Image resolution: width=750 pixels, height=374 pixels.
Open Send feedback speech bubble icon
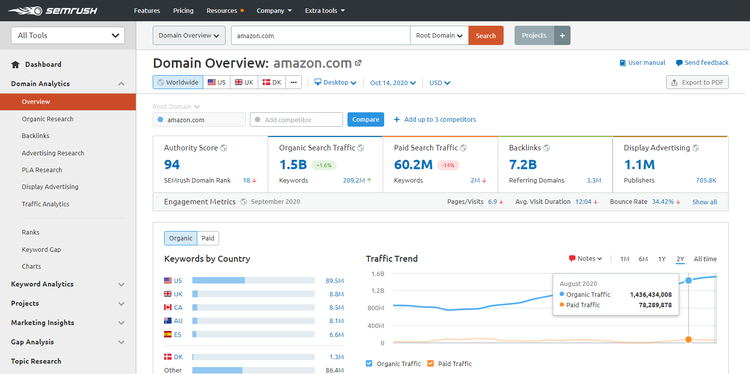point(679,63)
